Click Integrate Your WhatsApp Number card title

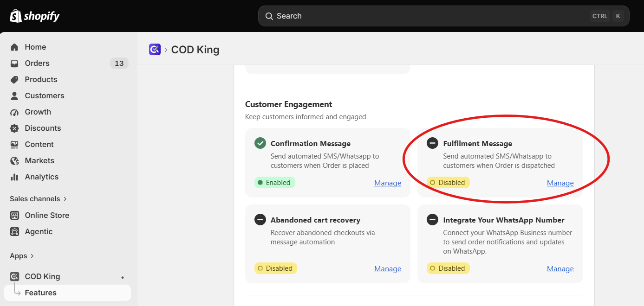504,220
